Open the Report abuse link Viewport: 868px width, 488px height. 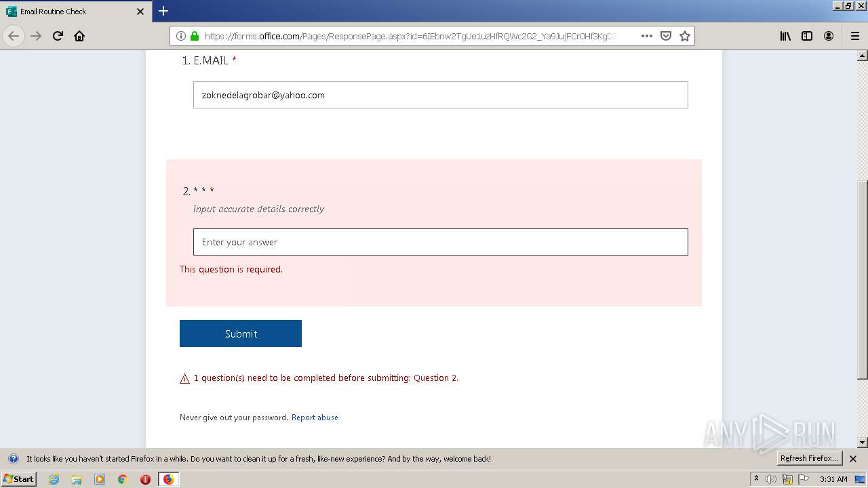pos(315,418)
